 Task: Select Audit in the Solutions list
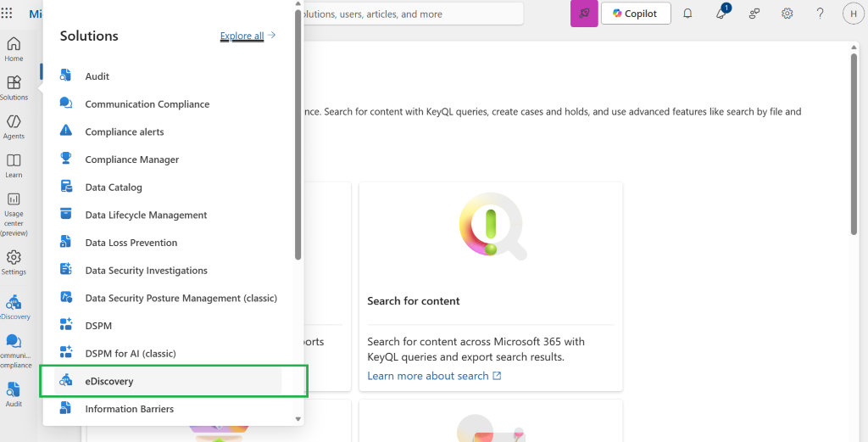pyautogui.click(x=97, y=76)
